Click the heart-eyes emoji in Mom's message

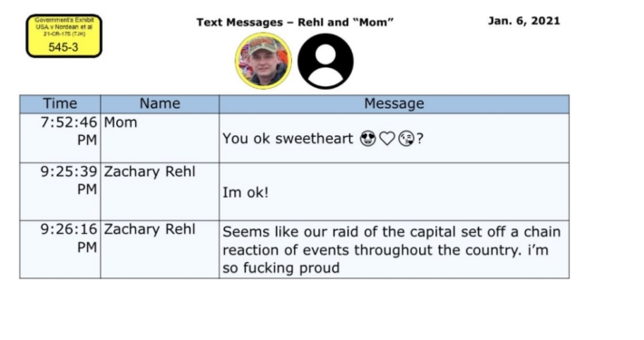pyautogui.click(x=367, y=139)
